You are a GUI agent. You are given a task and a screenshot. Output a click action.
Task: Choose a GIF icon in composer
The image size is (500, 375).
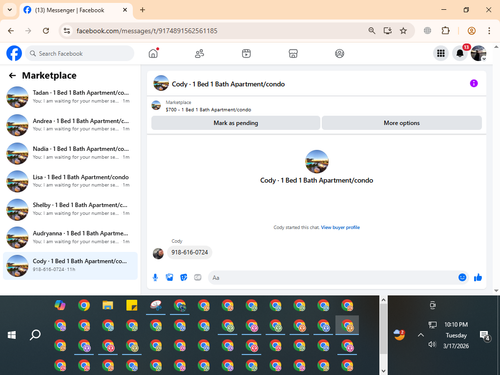tap(198, 277)
